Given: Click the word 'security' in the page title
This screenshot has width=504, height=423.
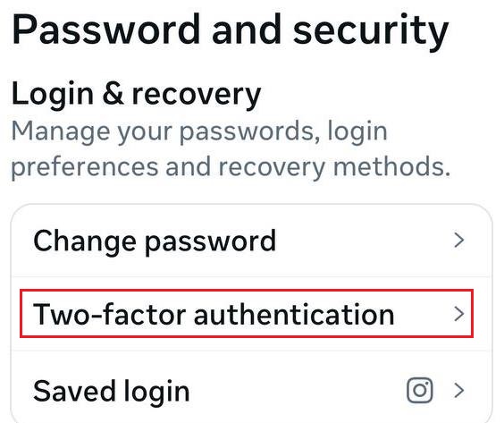Looking at the screenshot, I should [371, 32].
